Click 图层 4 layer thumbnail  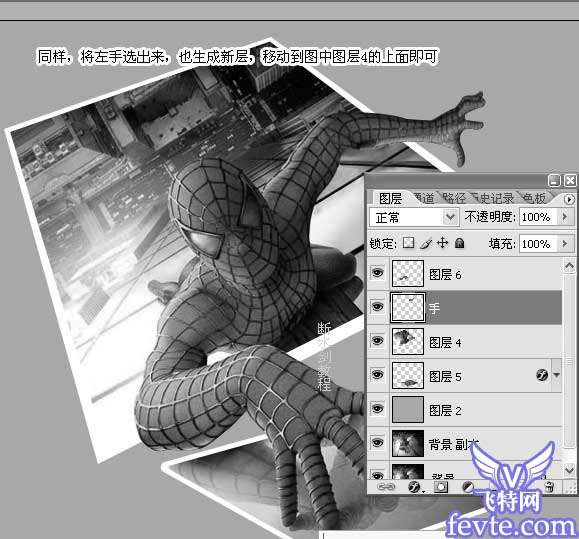click(x=408, y=341)
